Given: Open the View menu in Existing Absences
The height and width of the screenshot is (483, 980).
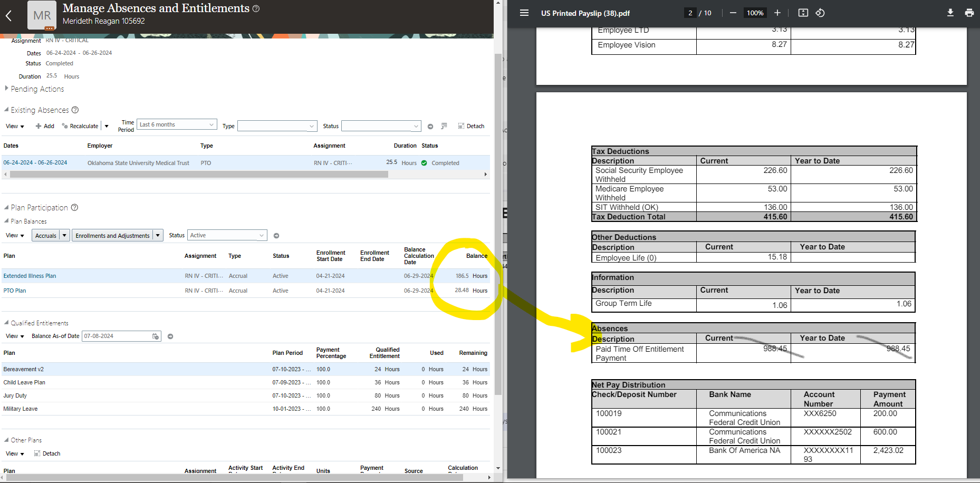Looking at the screenshot, I should (x=15, y=126).
